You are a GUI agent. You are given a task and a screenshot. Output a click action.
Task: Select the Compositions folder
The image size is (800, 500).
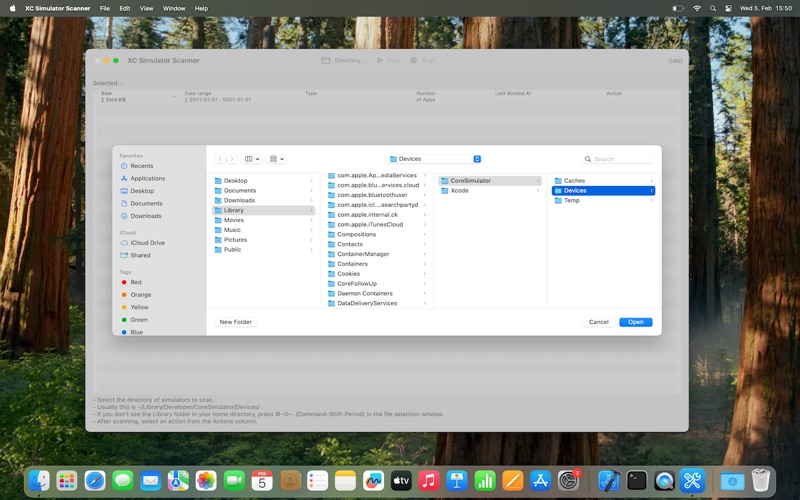click(x=377, y=235)
